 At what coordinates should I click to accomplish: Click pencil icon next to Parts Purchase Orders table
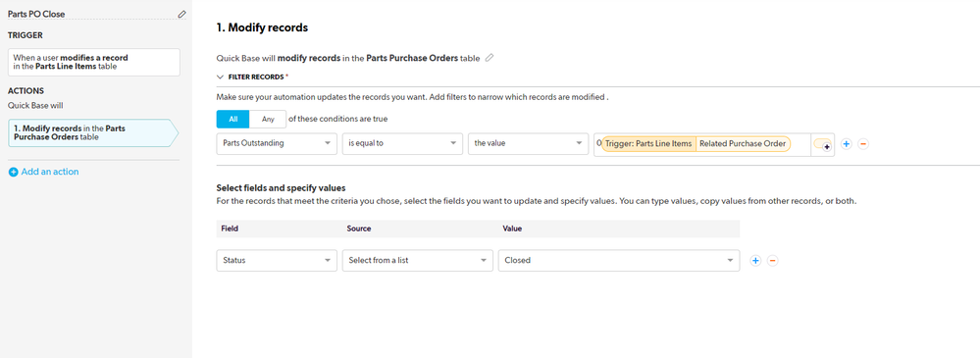click(x=490, y=58)
